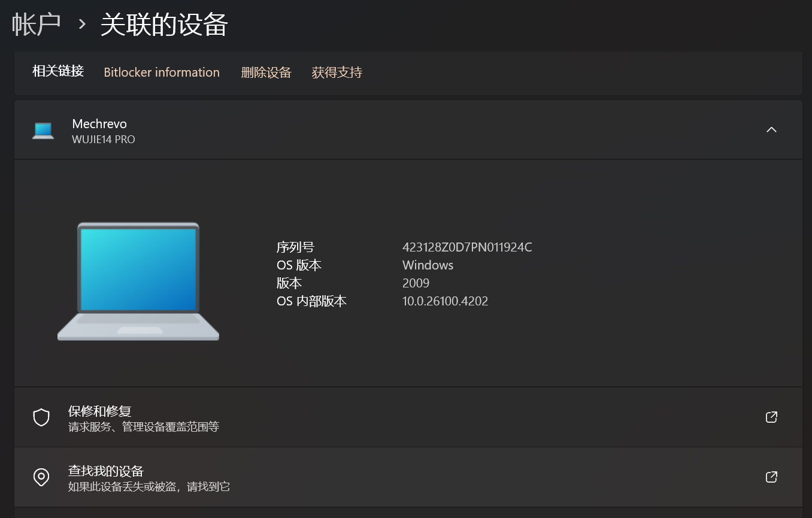Click the 关联的设备 page heading
812x518 pixels.
tap(164, 25)
